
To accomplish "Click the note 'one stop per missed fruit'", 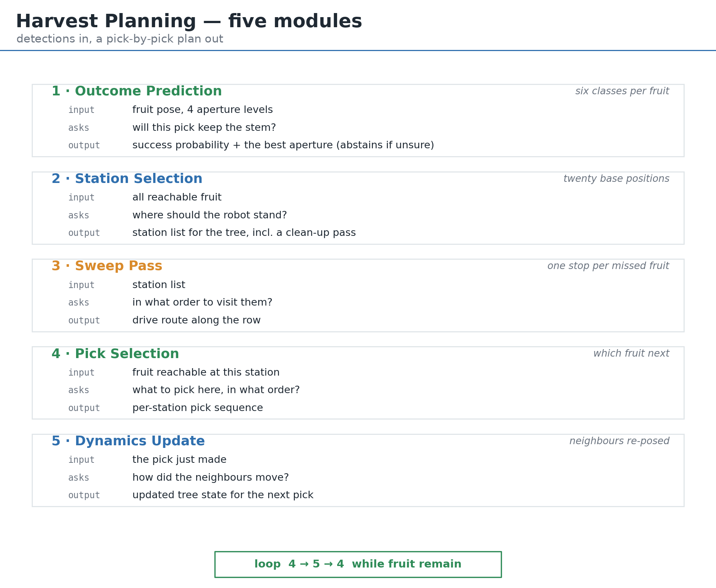I will [608, 266].
